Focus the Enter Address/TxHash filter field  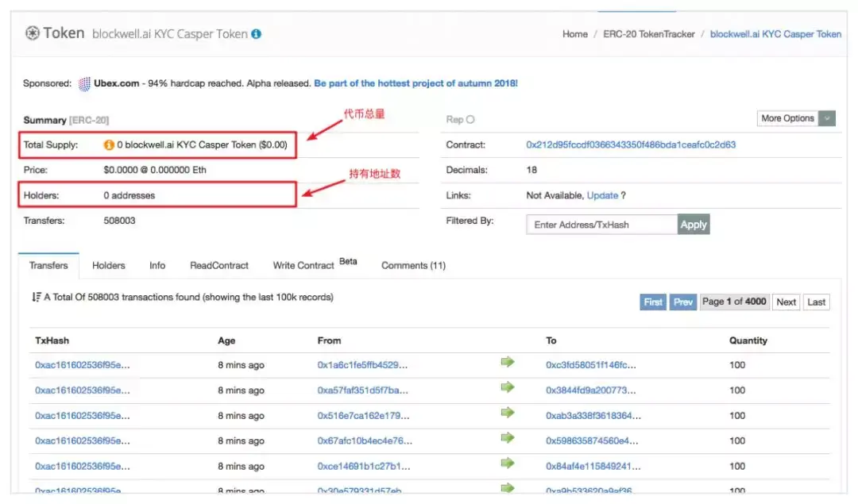pyautogui.click(x=602, y=225)
